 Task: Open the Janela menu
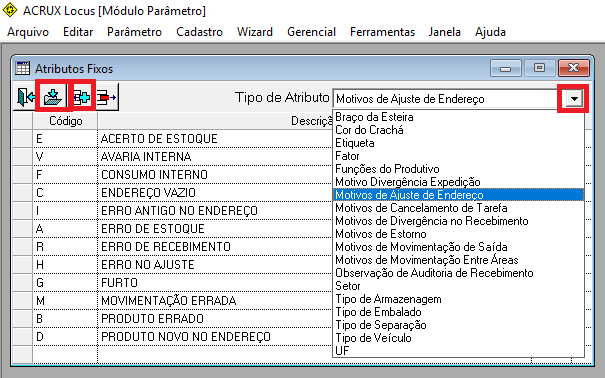(x=444, y=32)
